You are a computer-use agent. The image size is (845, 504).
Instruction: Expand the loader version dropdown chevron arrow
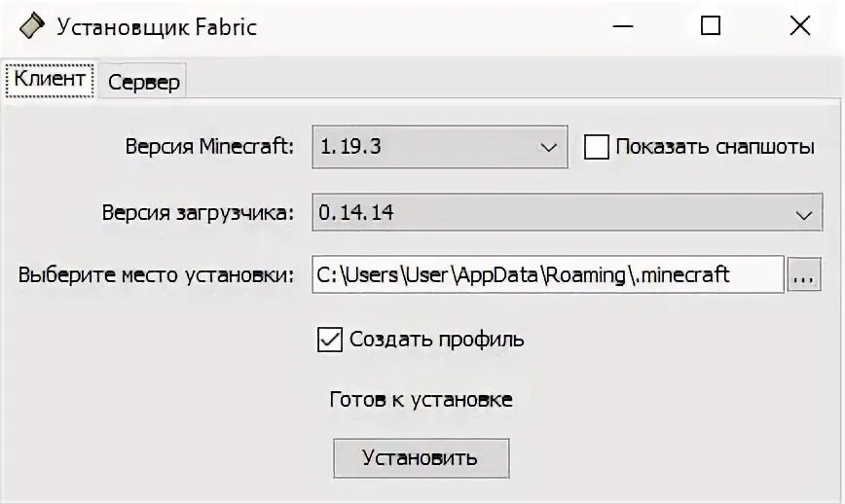[803, 213]
